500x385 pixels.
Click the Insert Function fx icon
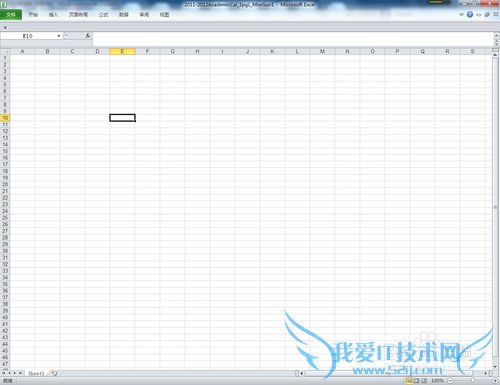(x=88, y=35)
